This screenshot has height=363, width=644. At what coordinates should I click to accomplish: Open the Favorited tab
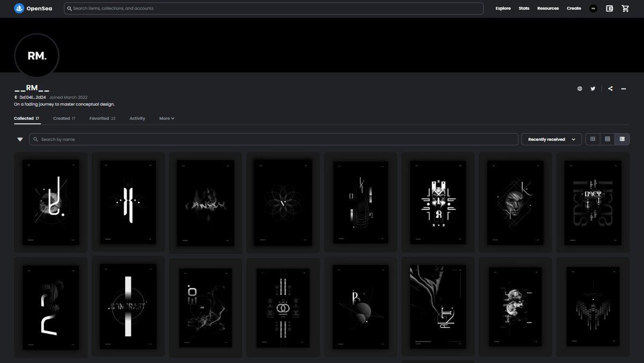click(x=101, y=118)
